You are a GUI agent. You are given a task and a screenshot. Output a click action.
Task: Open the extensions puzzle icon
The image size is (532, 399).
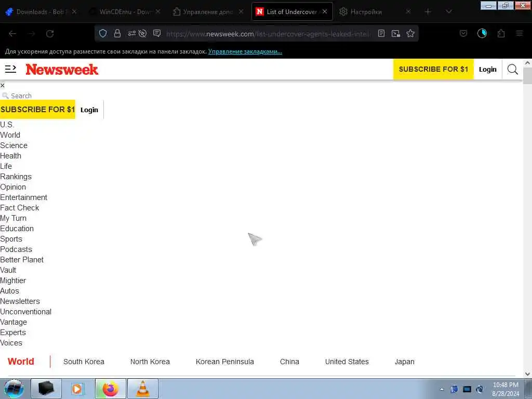[501, 33]
